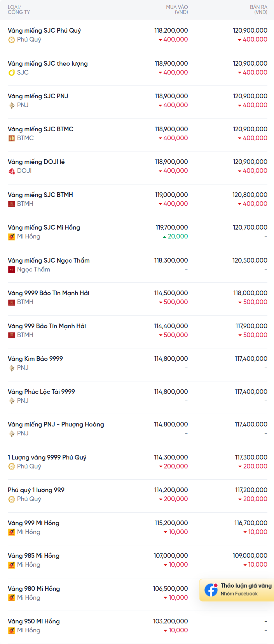Open the Vàng Kim Bảo 9999 entry

tap(35, 359)
